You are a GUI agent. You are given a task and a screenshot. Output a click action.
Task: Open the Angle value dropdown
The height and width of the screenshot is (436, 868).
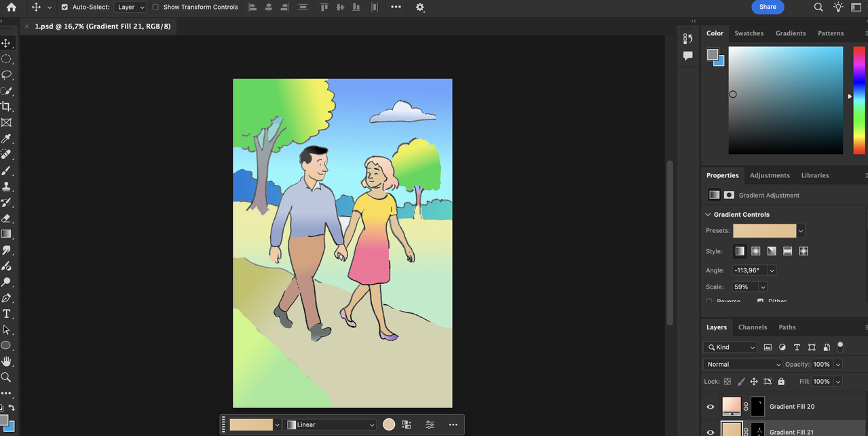772,270
